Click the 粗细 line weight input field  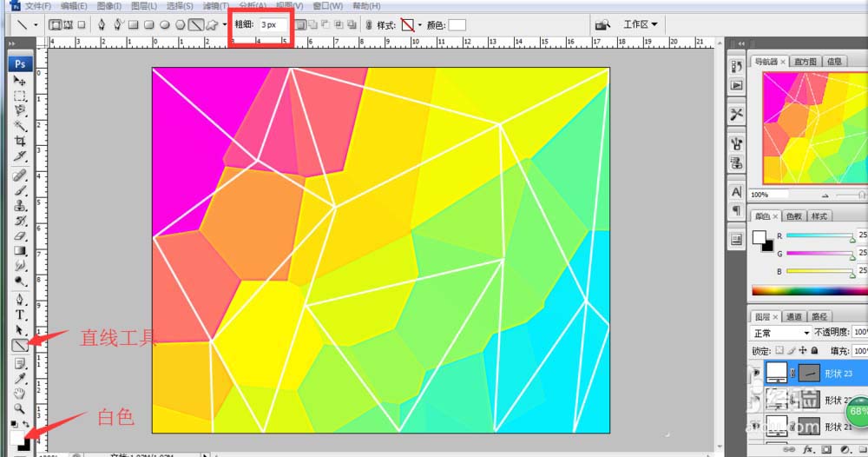[272, 25]
